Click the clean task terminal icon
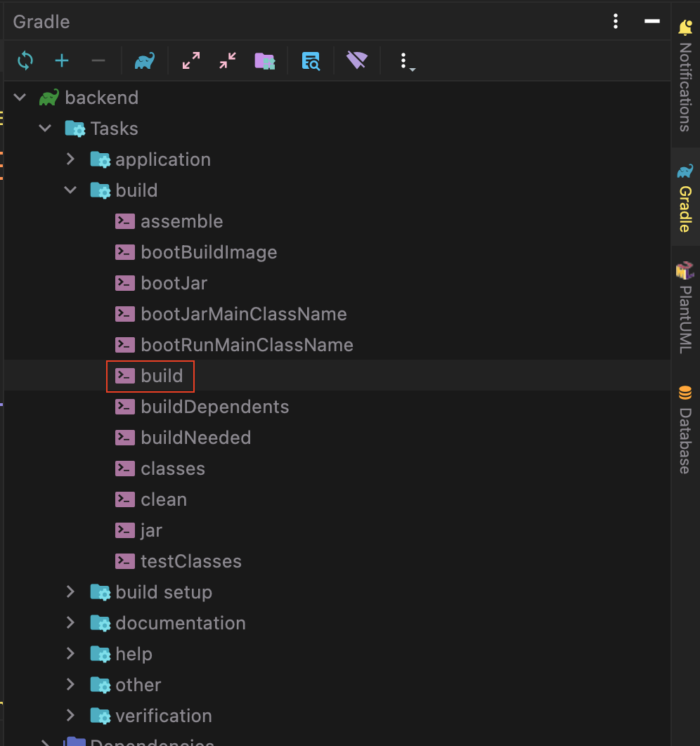The image size is (700, 746). [125, 499]
